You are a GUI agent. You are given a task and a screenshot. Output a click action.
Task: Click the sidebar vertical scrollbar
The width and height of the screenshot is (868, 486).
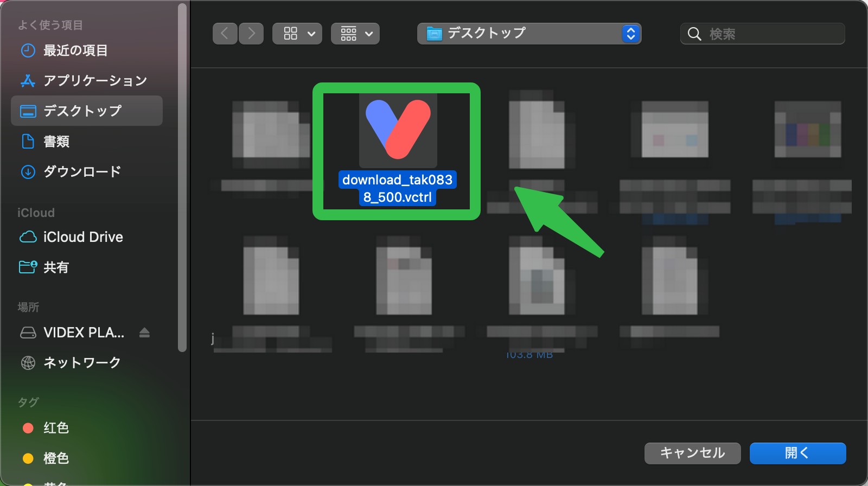[182, 178]
